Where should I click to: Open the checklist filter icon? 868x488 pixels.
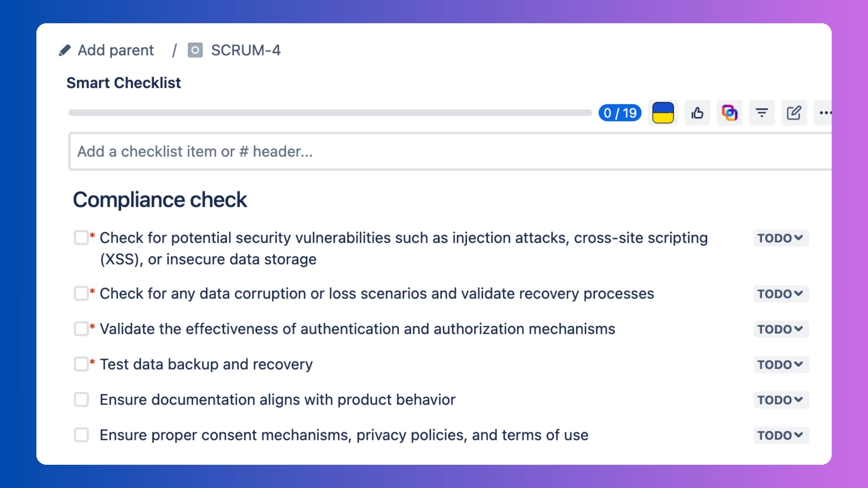(x=761, y=113)
